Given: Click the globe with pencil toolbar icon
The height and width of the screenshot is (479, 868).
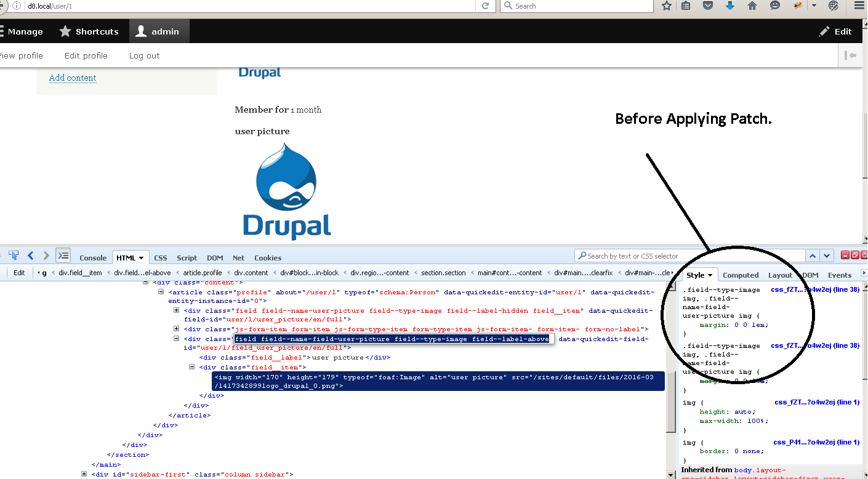Looking at the screenshot, I should click(x=834, y=6).
